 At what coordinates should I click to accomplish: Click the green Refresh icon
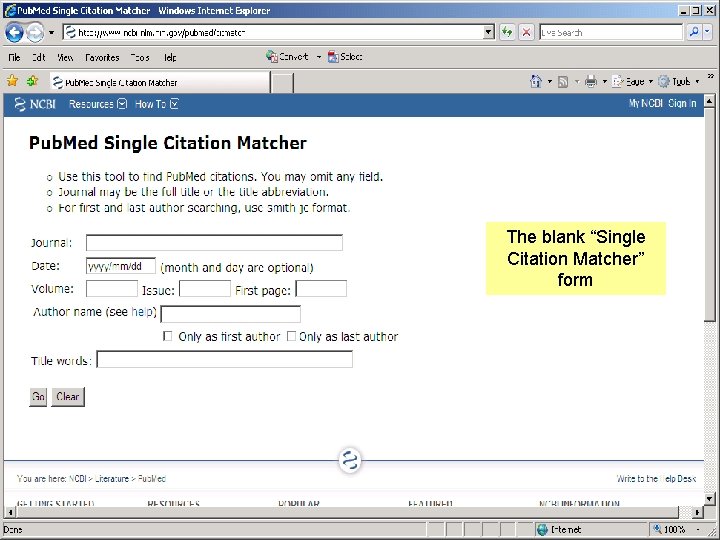click(507, 33)
